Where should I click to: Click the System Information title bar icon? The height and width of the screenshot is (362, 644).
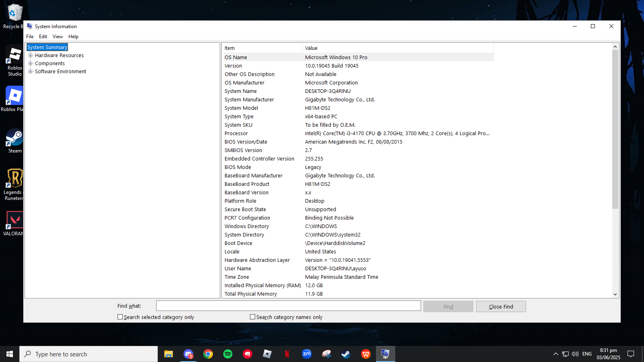click(x=30, y=26)
